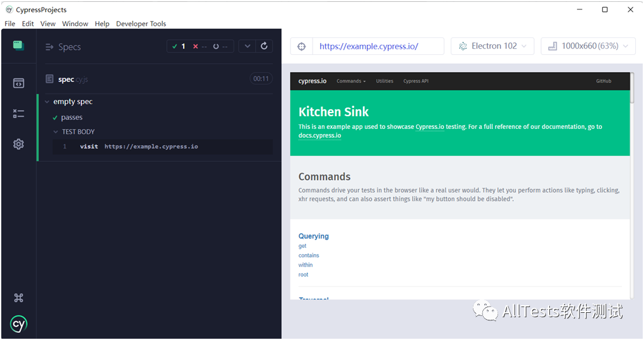Click the Specs list expand icon

(x=49, y=47)
